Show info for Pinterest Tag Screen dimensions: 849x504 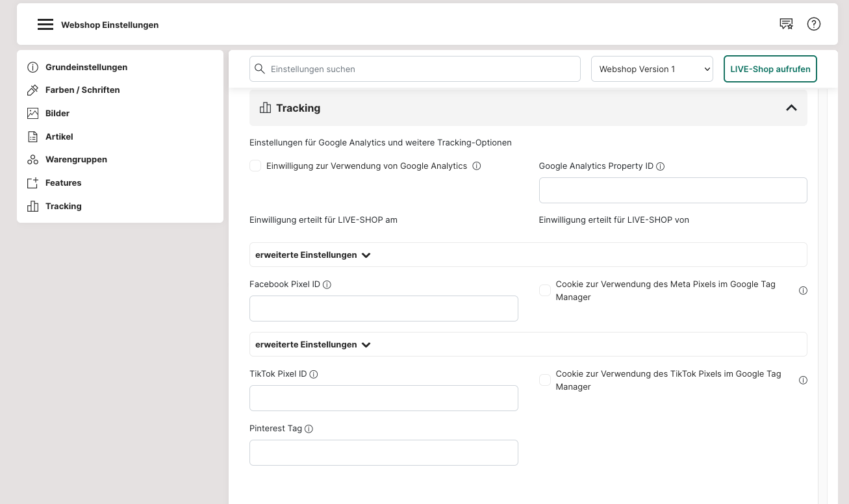pos(309,429)
